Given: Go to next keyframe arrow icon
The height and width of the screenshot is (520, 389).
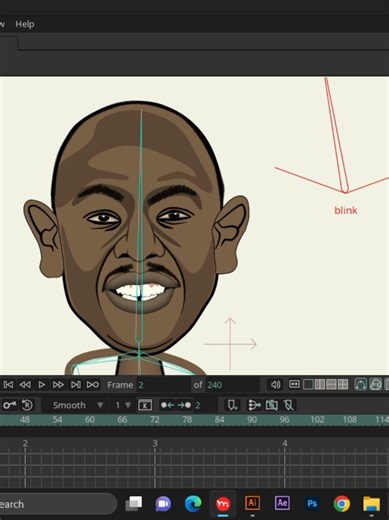Looking at the screenshot, I should 185,405.
